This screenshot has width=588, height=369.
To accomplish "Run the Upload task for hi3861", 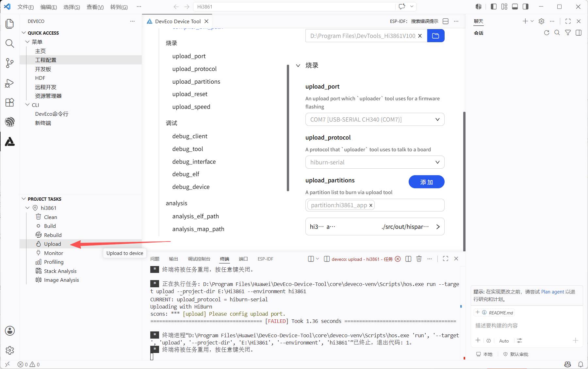I will (x=53, y=244).
